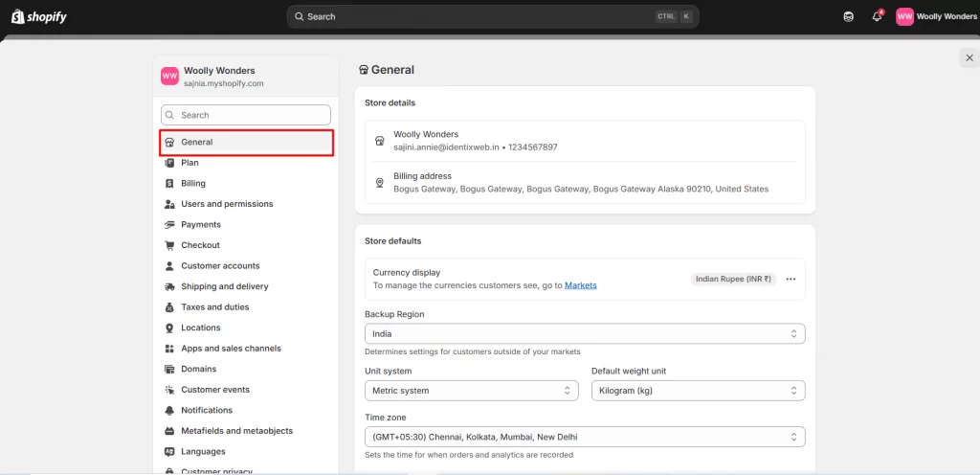Click the Apps and sales channels icon
980x475 pixels.
pos(169,349)
